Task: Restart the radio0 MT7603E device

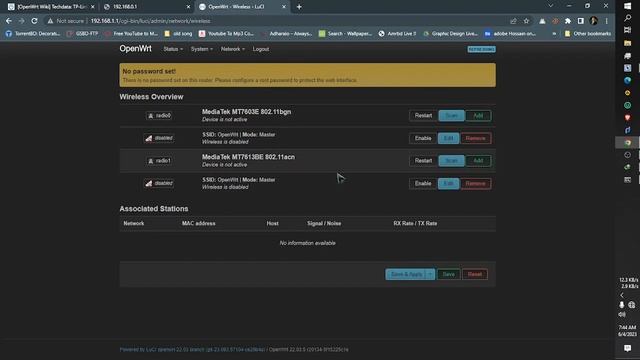Action: [x=423, y=116]
